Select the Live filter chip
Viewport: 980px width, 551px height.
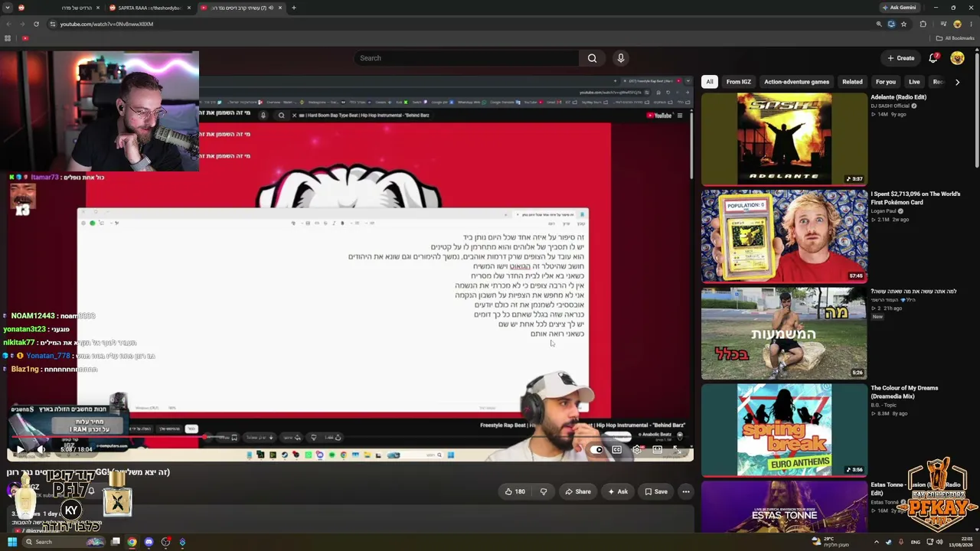pos(914,82)
